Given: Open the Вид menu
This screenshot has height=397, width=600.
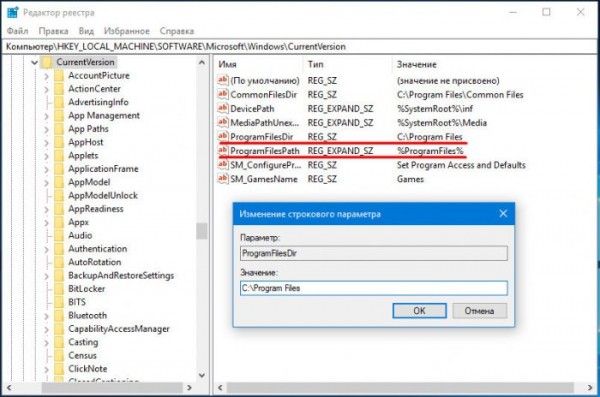Looking at the screenshot, I should click(86, 31).
